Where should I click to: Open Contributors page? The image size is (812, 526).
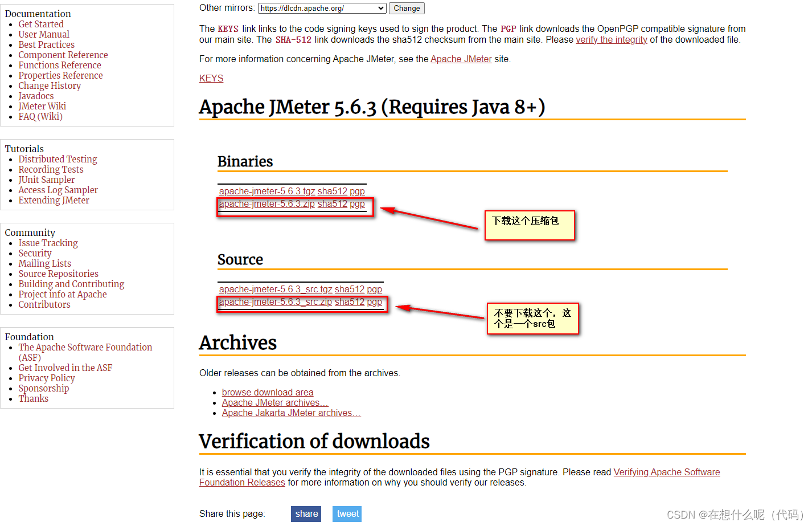click(x=44, y=305)
